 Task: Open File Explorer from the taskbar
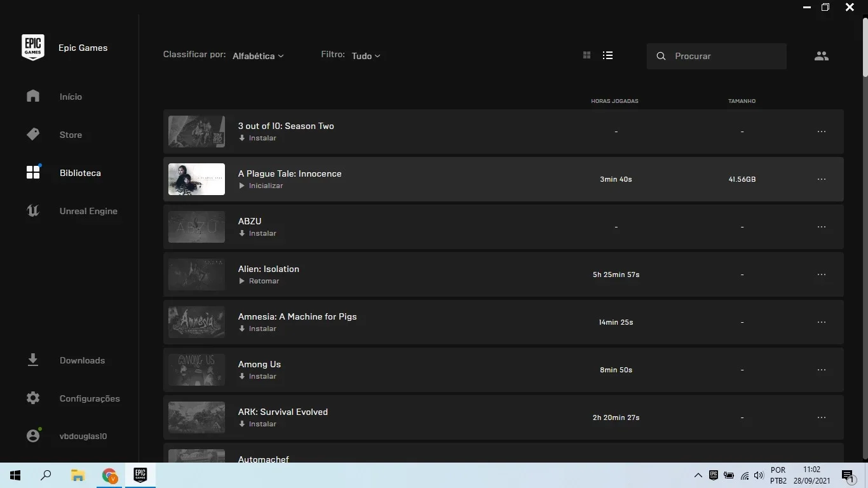(78, 475)
